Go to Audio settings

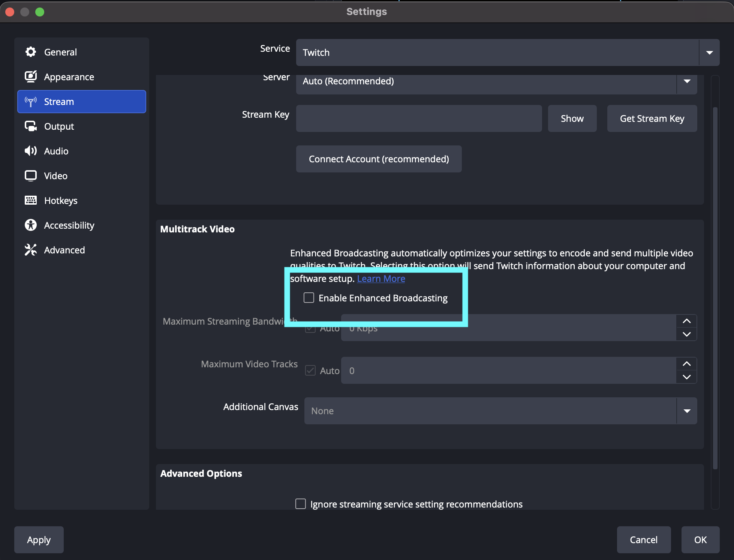(82, 151)
